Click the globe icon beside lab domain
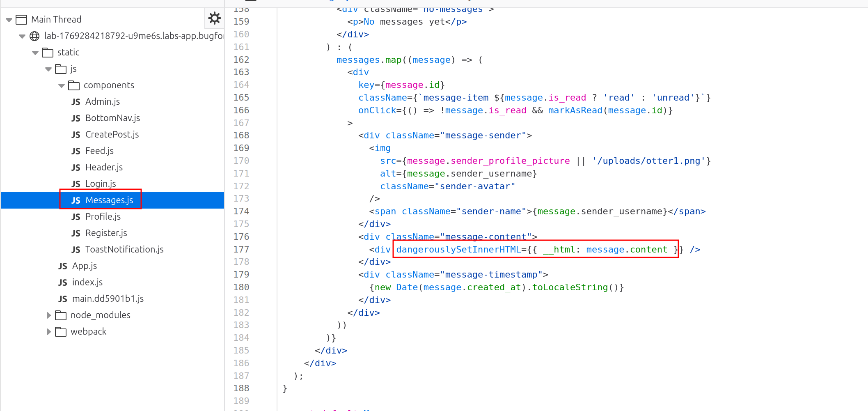Viewport: 868px width, 411px height. tap(35, 36)
